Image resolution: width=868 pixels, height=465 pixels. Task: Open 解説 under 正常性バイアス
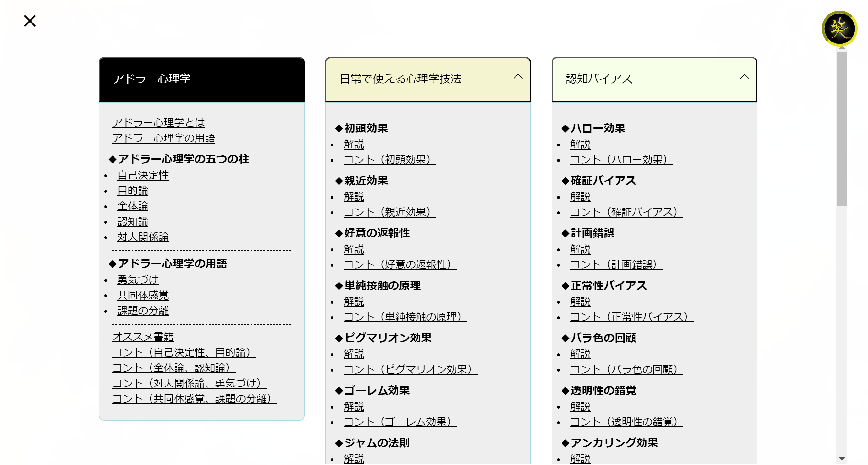click(x=580, y=302)
